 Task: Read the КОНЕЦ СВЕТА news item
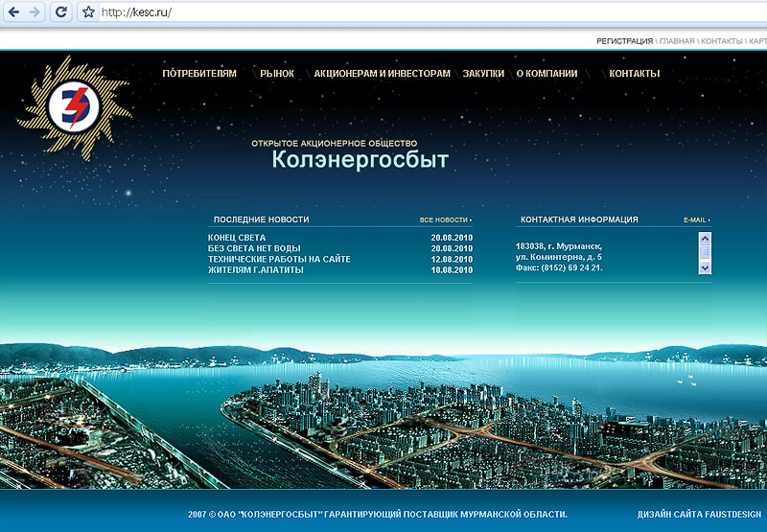click(x=237, y=237)
